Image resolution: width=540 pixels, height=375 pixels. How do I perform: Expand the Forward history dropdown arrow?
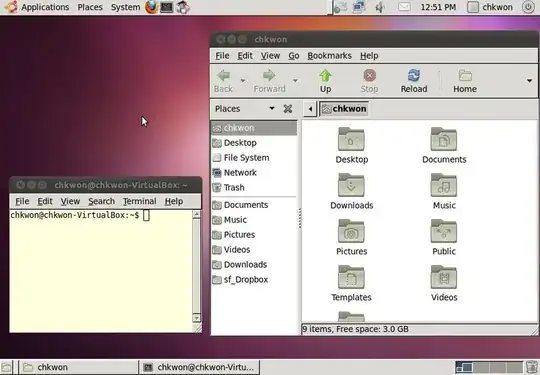click(x=295, y=81)
